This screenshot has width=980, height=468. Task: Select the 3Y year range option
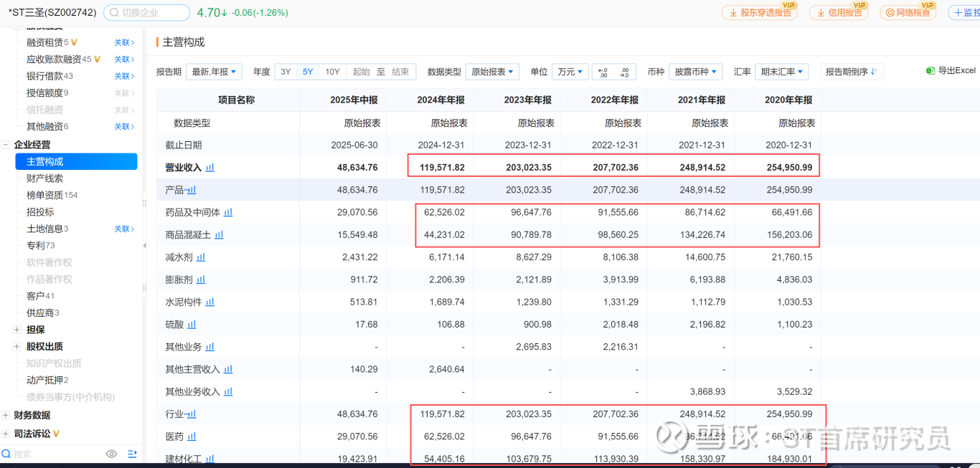click(286, 72)
